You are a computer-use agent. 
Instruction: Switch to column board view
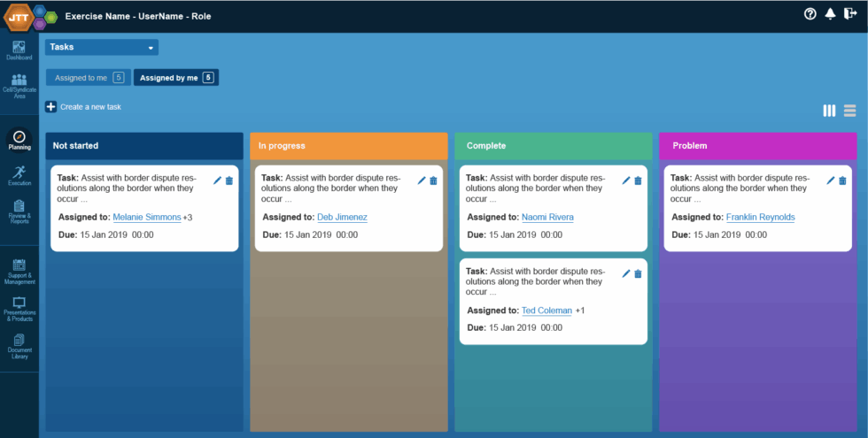[829, 111]
